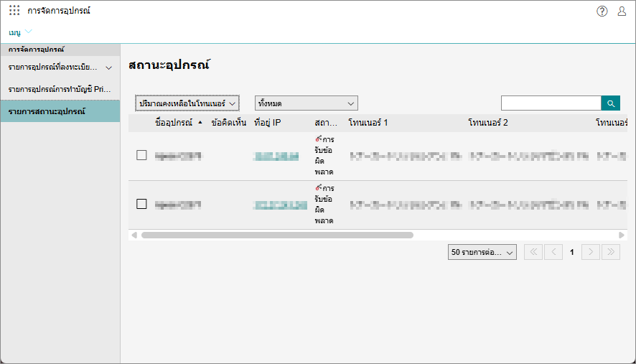Go to the first page arrow

point(533,252)
